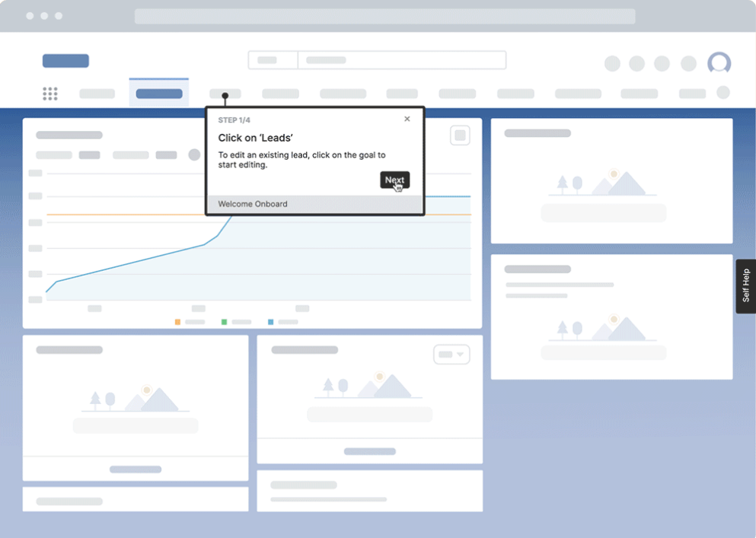
Task: Open the Self Help side tab
Action: tap(745, 286)
